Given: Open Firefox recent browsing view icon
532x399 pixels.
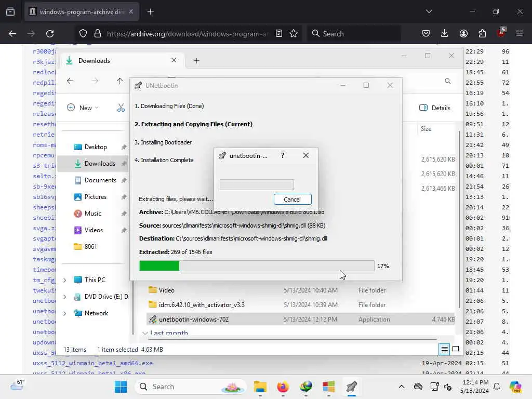Looking at the screenshot, I should (x=10, y=12).
